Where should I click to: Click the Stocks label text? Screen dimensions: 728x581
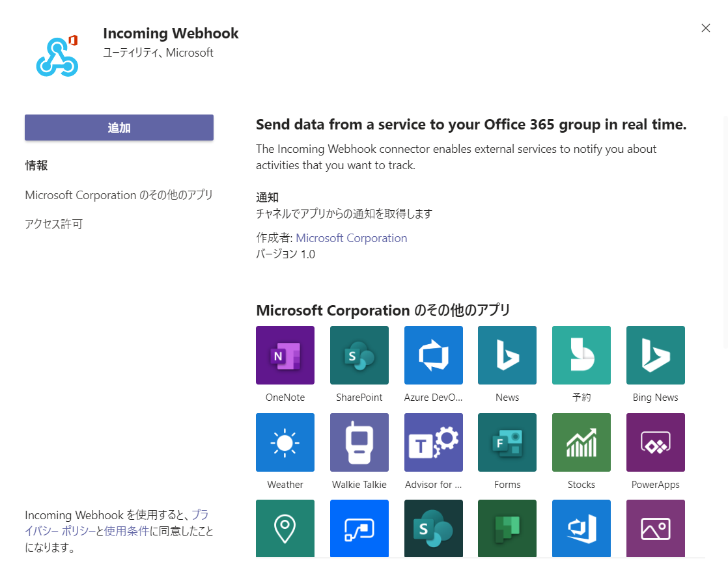[581, 485]
